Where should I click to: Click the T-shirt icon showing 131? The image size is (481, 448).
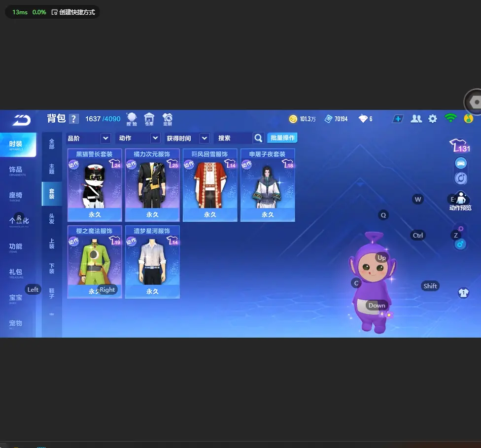click(x=459, y=145)
